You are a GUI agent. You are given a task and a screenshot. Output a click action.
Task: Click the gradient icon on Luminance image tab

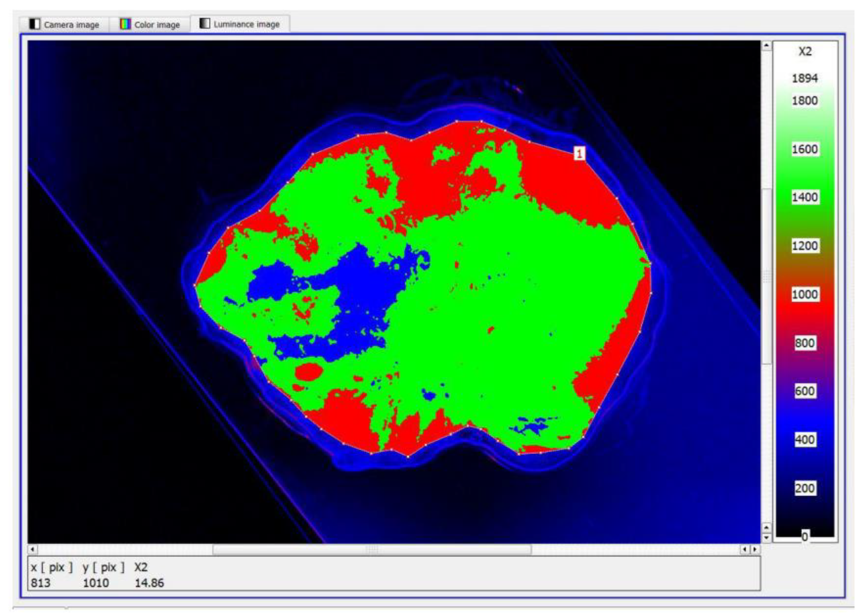pyautogui.click(x=205, y=23)
